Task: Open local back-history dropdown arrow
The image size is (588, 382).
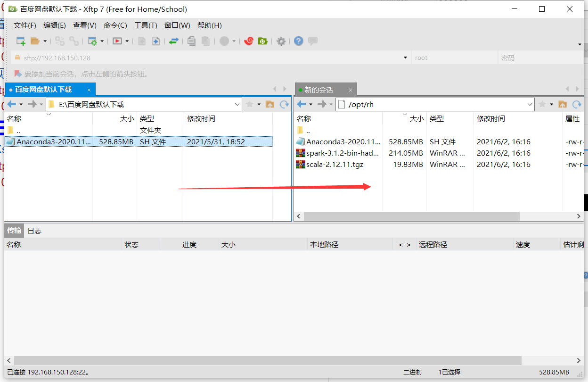Action: (x=21, y=104)
